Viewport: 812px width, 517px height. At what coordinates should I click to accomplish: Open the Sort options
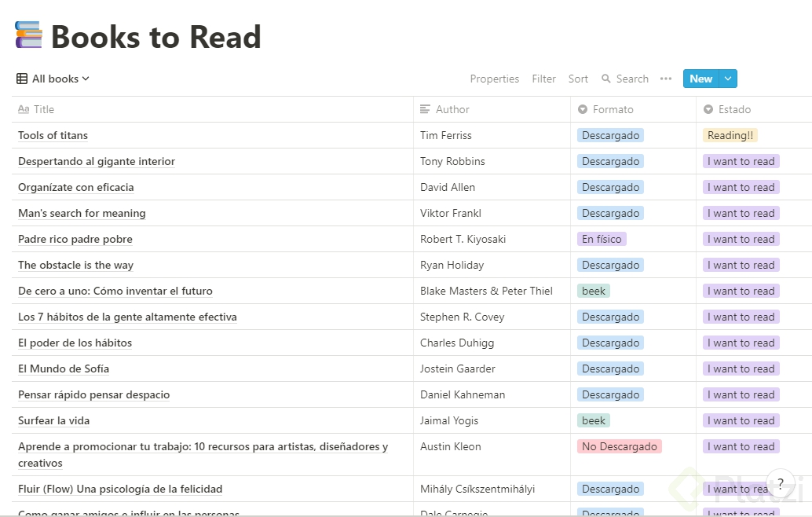click(578, 79)
